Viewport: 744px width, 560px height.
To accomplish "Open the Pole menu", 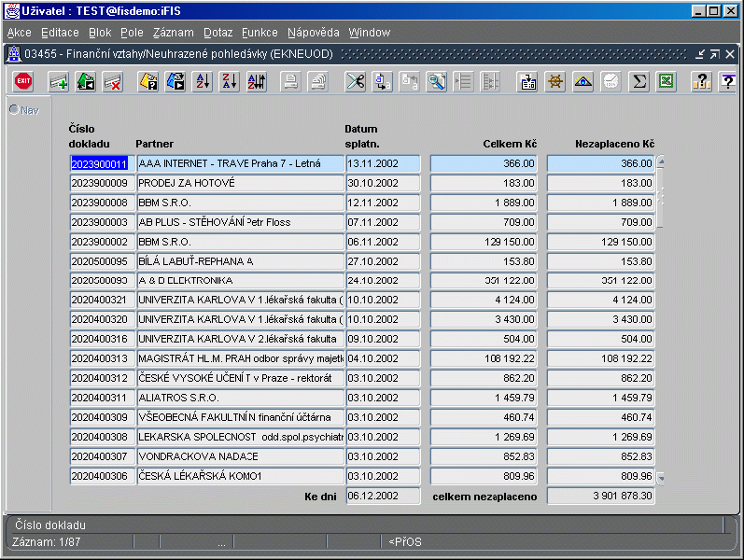I will pyautogui.click(x=132, y=33).
